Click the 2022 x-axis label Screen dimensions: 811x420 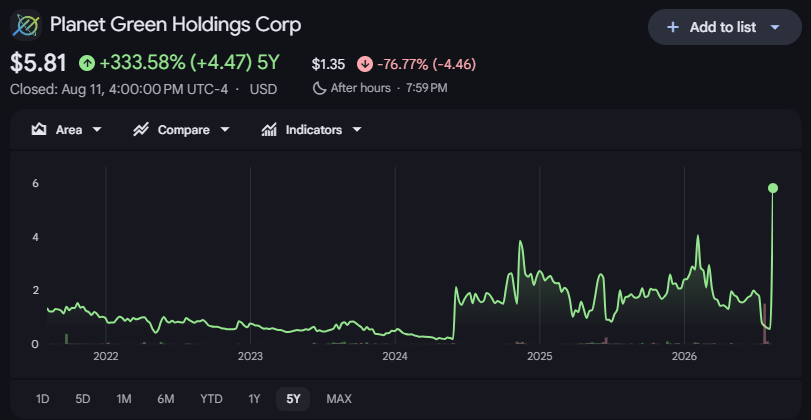coord(106,356)
